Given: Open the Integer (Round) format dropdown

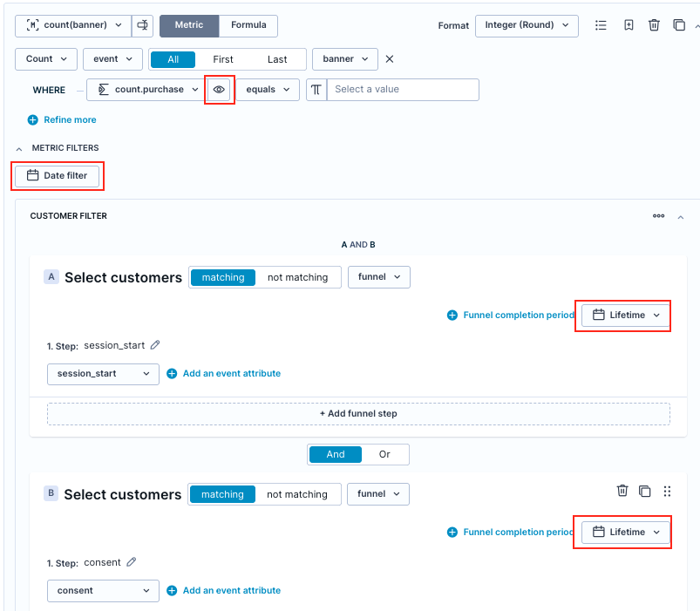Looking at the screenshot, I should (x=527, y=25).
